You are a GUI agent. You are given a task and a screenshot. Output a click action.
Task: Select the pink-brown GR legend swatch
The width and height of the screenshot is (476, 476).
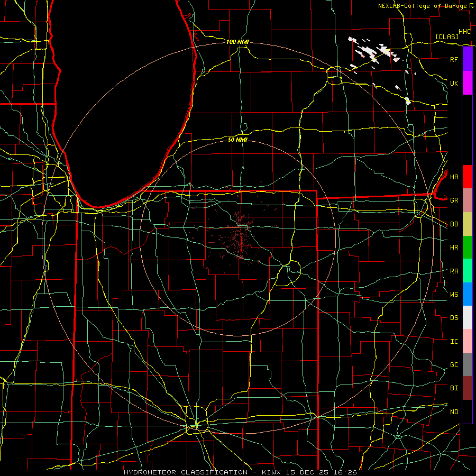coord(467,200)
